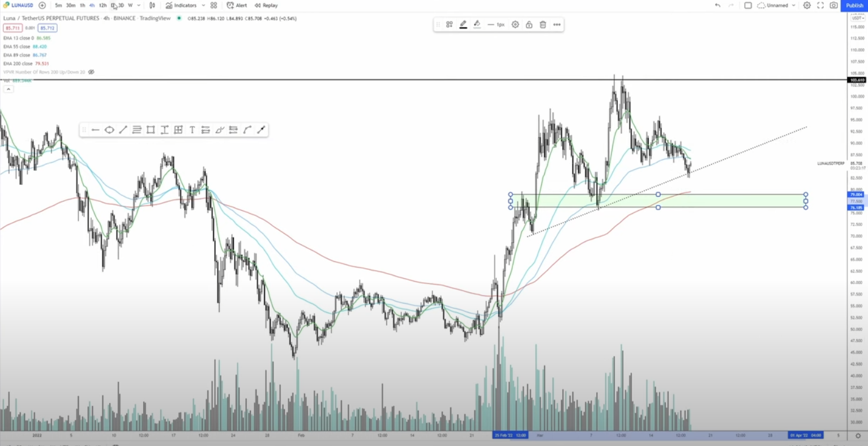Select the trend line drawing tool

pos(123,130)
